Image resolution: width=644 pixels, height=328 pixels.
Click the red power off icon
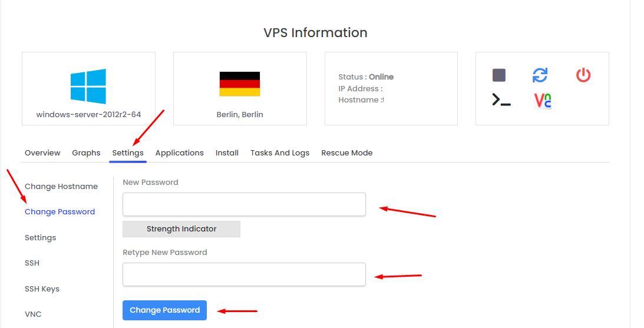(x=583, y=75)
